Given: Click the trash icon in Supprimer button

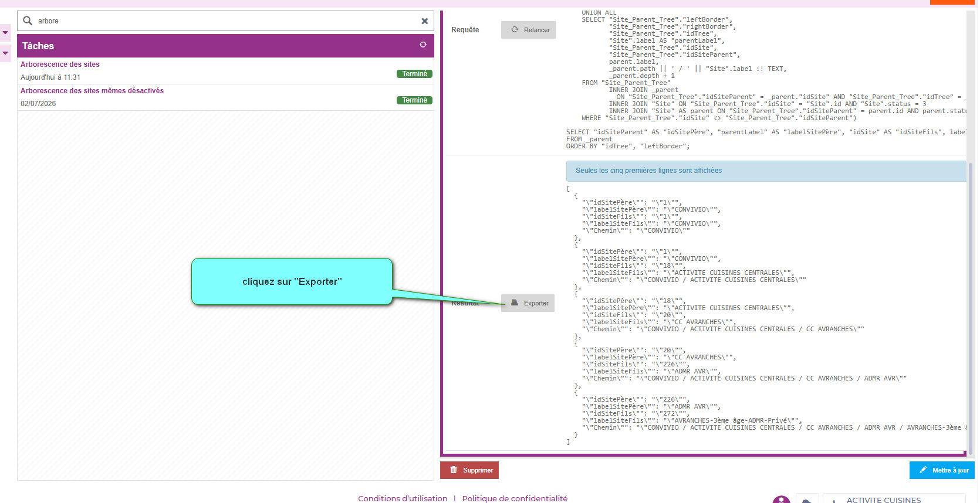Looking at the screenshot, I should (x=454, y=470).
